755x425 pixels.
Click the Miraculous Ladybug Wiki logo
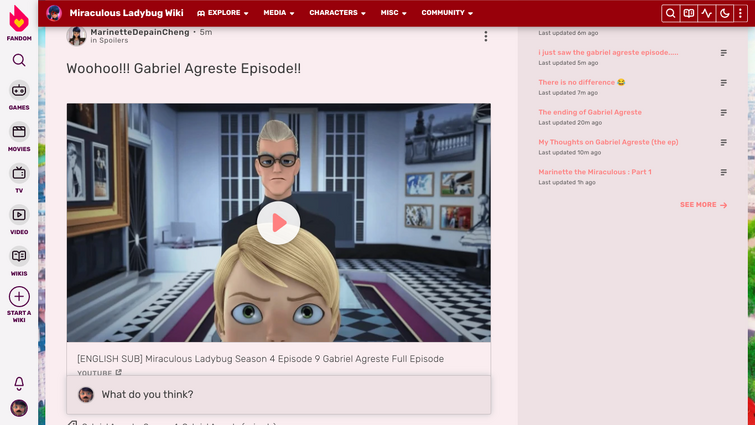[x=54, y=13]
